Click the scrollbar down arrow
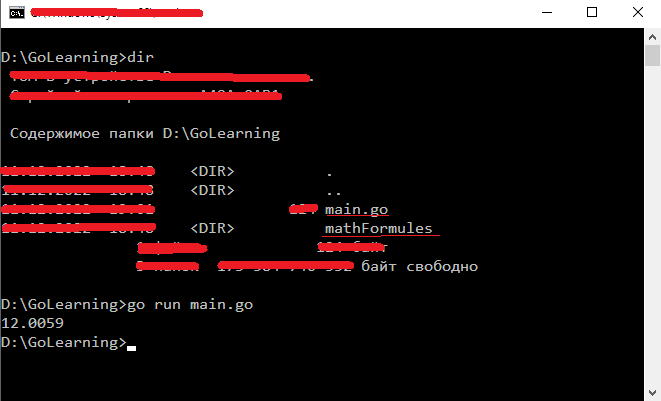 (652, 393)
